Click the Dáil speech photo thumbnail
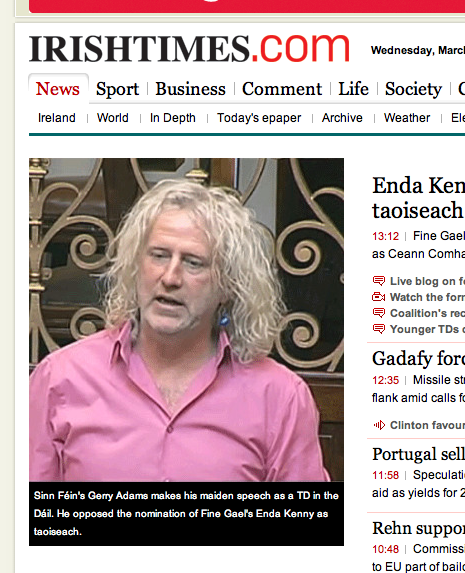 point(186,320)
